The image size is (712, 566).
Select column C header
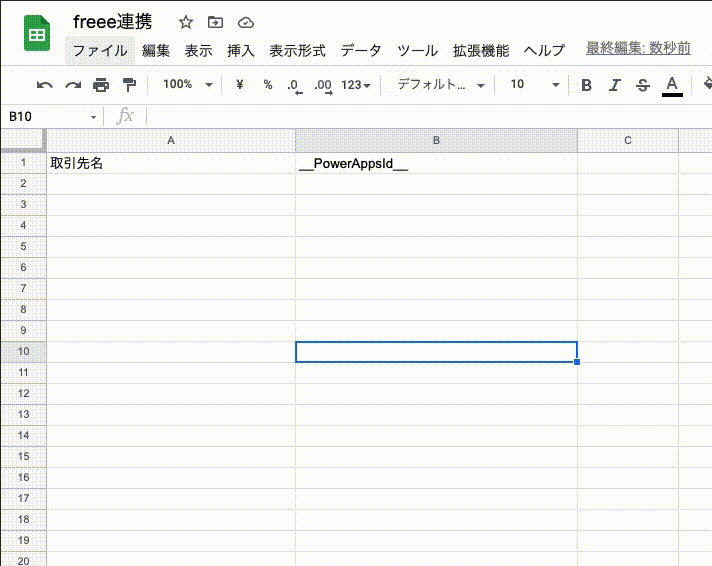tap(628, 140)
